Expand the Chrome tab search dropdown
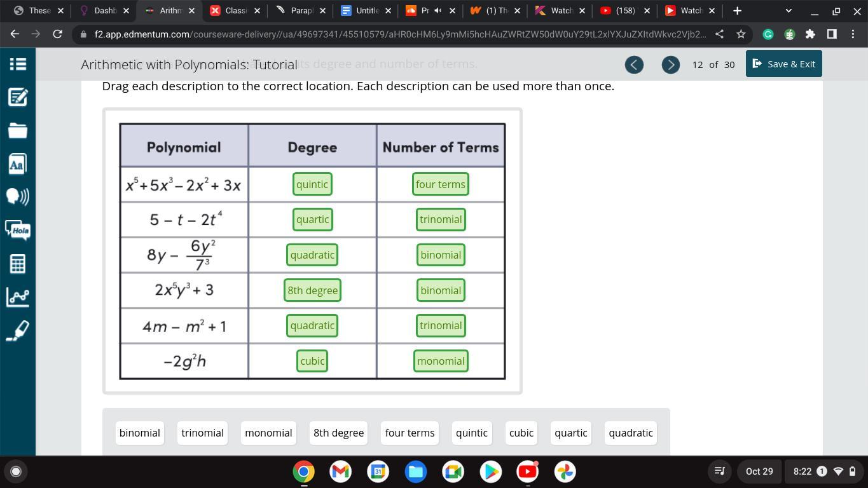The height and width of the screenshot is (488, 868). pos(789,11)
